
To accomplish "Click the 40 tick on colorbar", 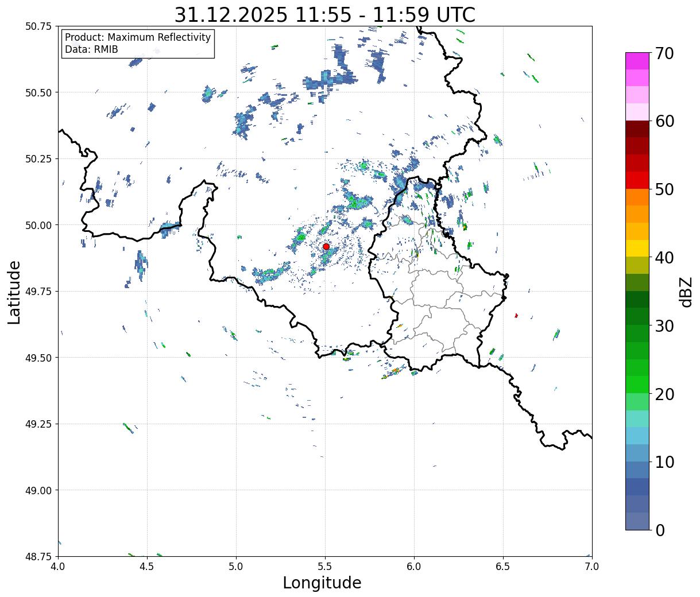I will (664, 258).
